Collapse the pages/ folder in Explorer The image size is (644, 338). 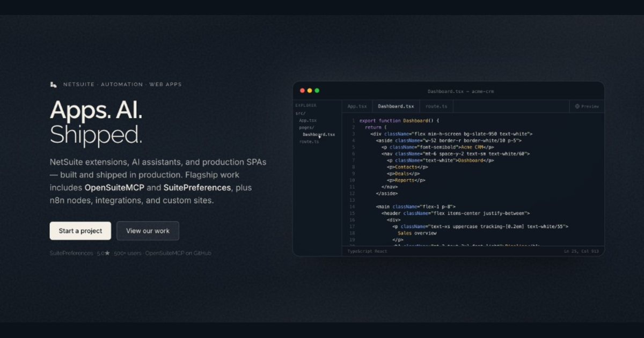point(306,127)
